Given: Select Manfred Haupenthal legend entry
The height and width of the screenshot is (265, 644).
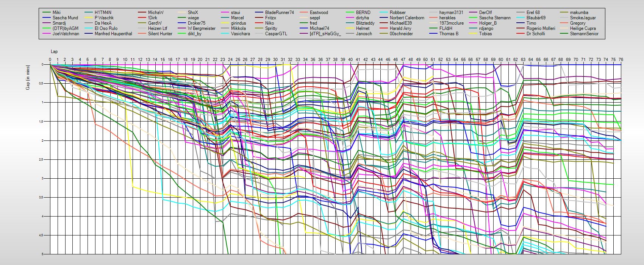Looking at the screenshot, I should [113, 34].
